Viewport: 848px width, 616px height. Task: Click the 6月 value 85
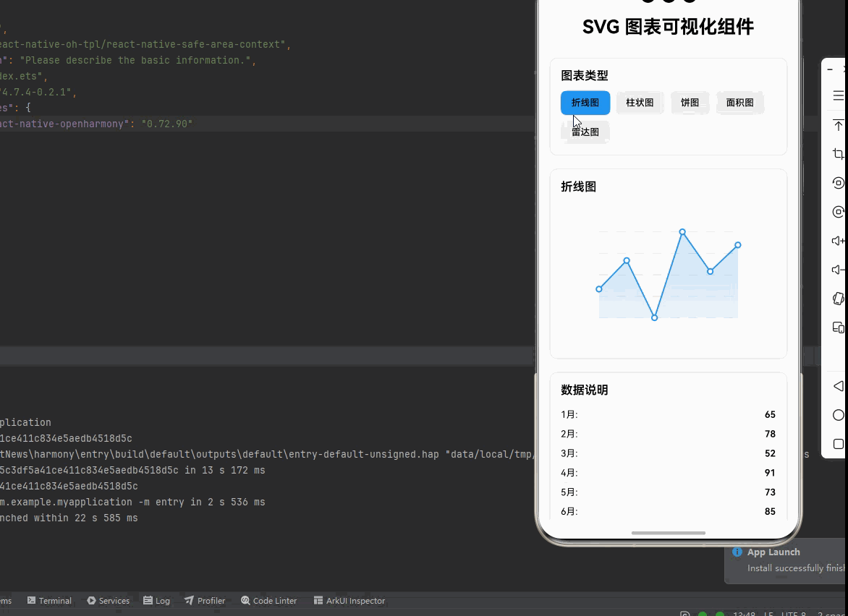(x=770, y=511)
